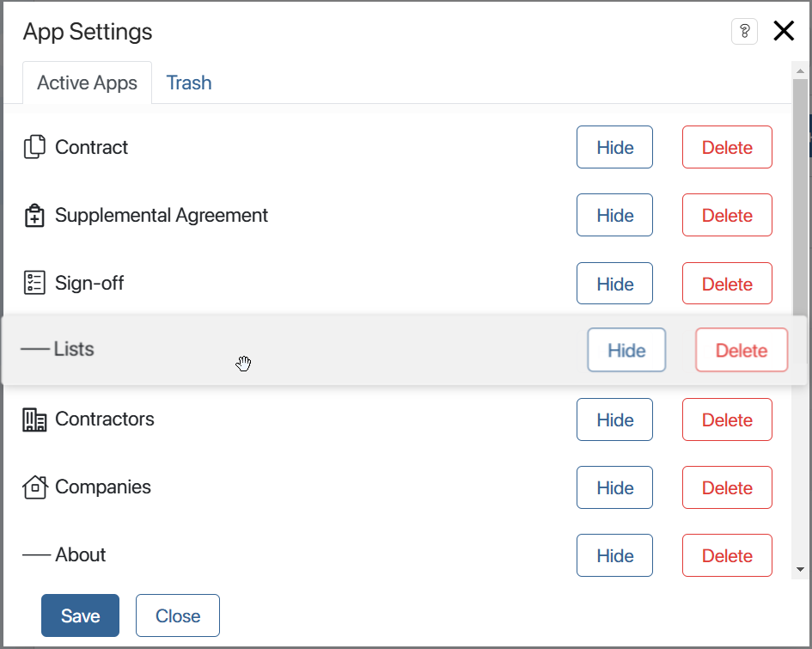Delete the Supplemental Agreement app
Screen dimensions: 812x649
[727, 216]
